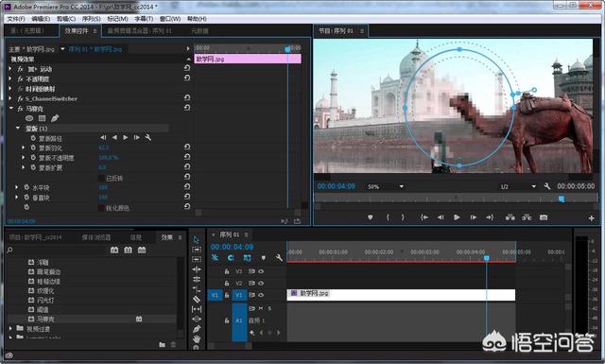Image resolution: width=605 pixels, height=364 pixels.
Task: Track the selected mask forward
Action: (x=126, y=137)
